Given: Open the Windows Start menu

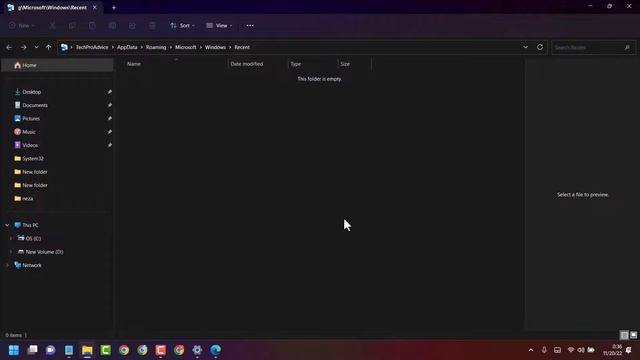Looking at the screenshot, I should (x=14, y=350).
